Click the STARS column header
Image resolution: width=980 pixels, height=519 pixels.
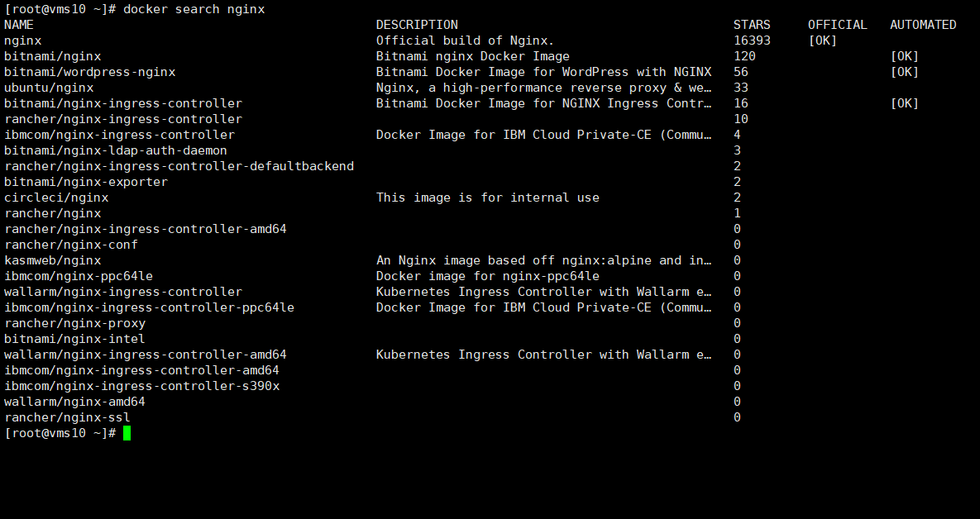[x=752, y=25]
